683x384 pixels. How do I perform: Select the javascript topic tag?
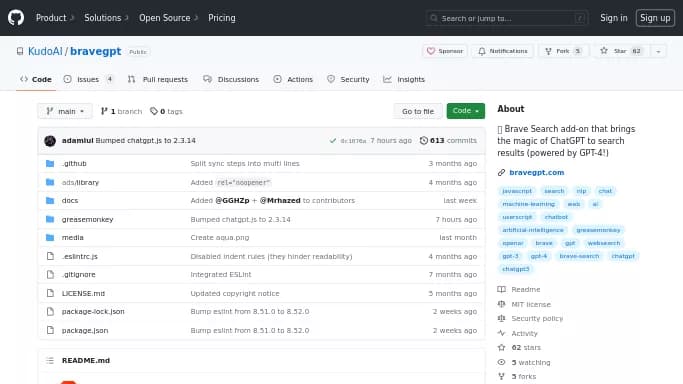(x=517, y=191)
